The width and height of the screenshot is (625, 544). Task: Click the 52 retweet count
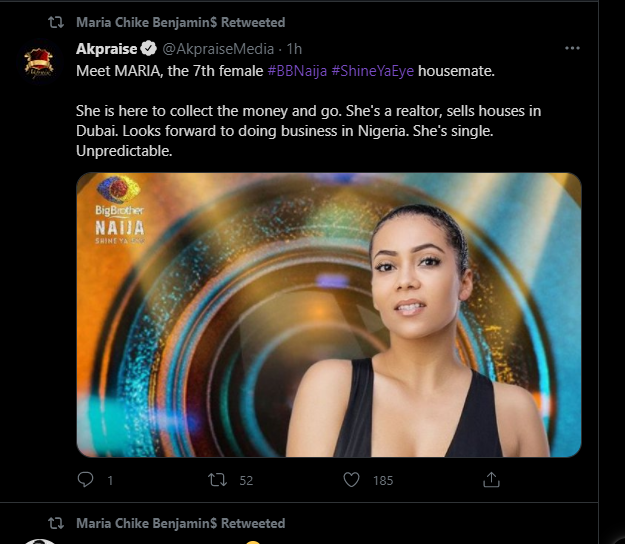pyautogui.click(x=246, y=481)
